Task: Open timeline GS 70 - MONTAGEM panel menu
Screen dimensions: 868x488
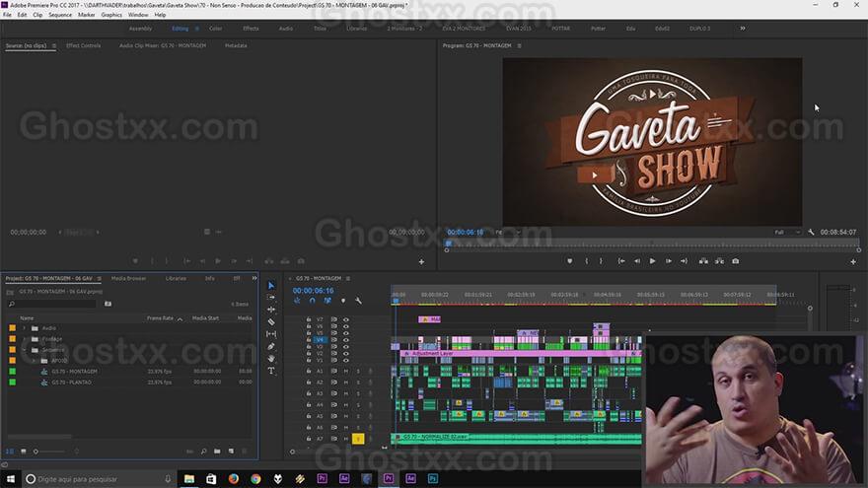Action: 348,278
